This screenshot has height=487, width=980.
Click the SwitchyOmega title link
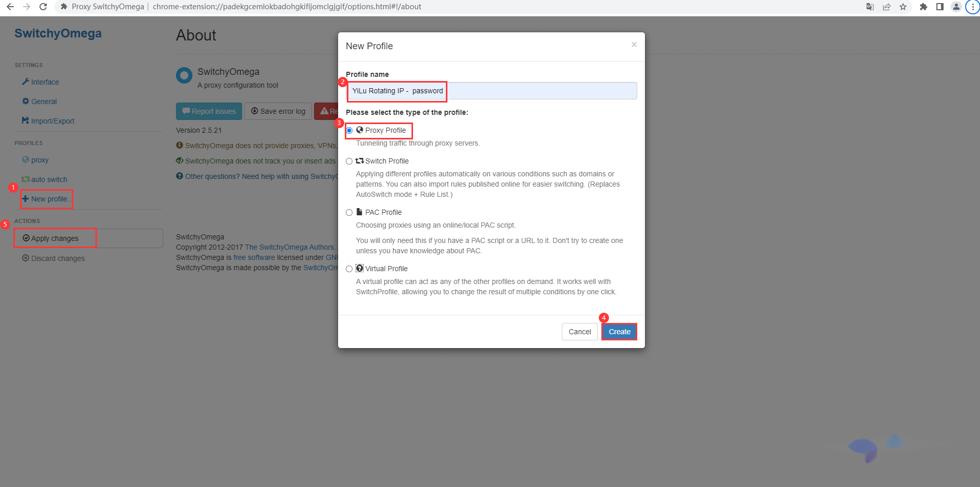pos(58,33)
